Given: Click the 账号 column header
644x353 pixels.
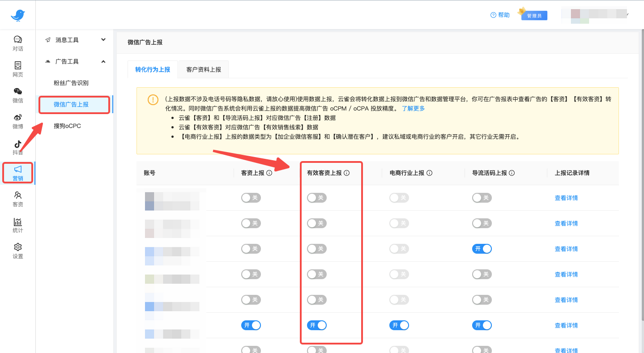Looking at the screenshot, I should [149, 173].
